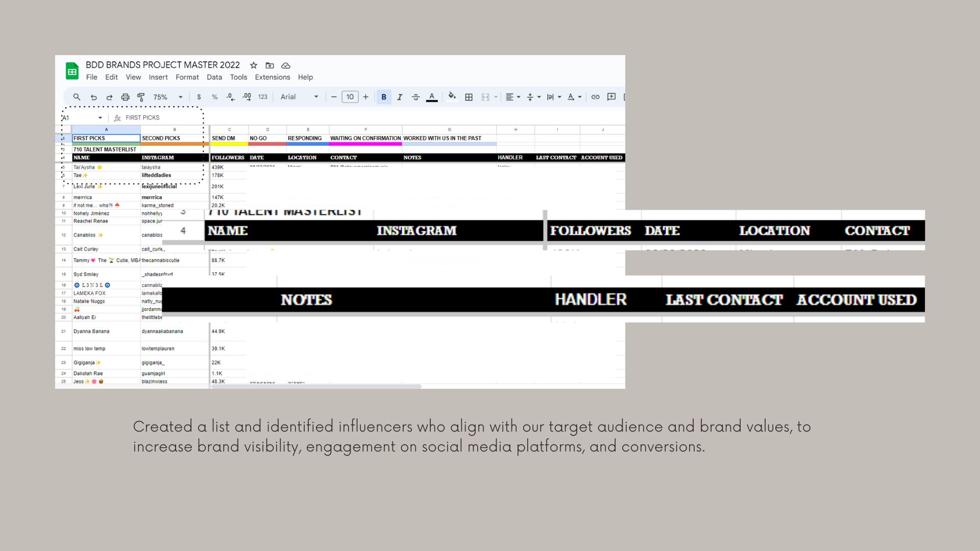Screen dimensions: 980x551
Task: Select the SECOND PICKS cell
Action: click(x=174, y=138)
